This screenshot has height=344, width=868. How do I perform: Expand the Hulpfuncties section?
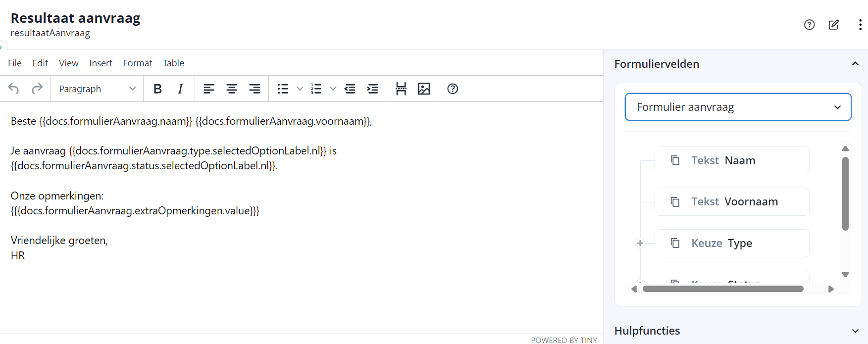(855, 331)
